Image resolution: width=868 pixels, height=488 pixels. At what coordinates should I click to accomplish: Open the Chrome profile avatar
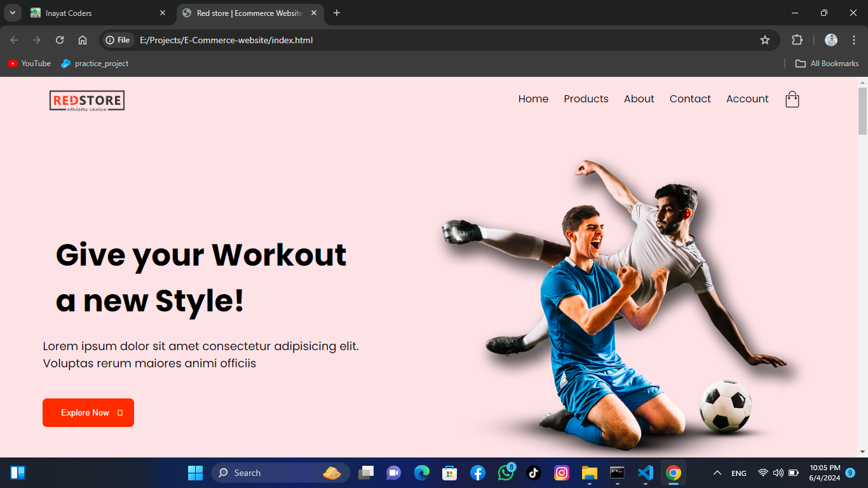(831, 40)
